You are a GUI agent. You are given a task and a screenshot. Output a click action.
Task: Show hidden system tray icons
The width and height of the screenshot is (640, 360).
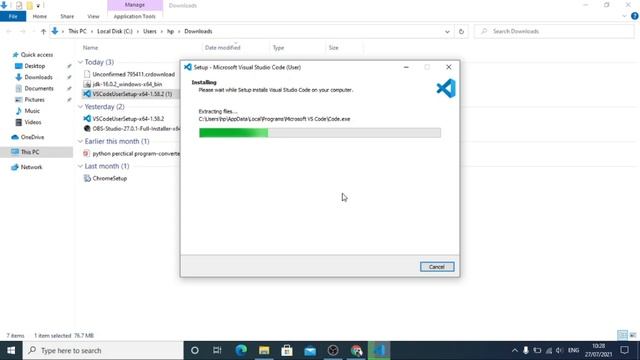pyautogui.click(x=515, y=350)
